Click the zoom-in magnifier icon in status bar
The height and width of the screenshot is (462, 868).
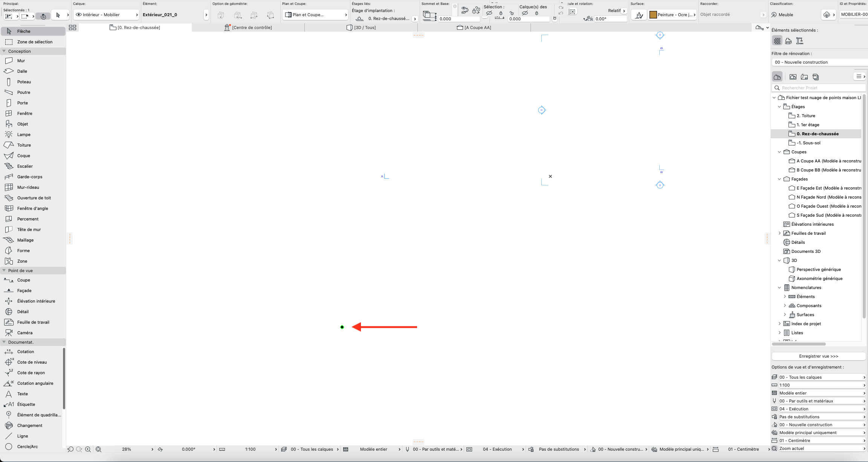tap(88, 449)
